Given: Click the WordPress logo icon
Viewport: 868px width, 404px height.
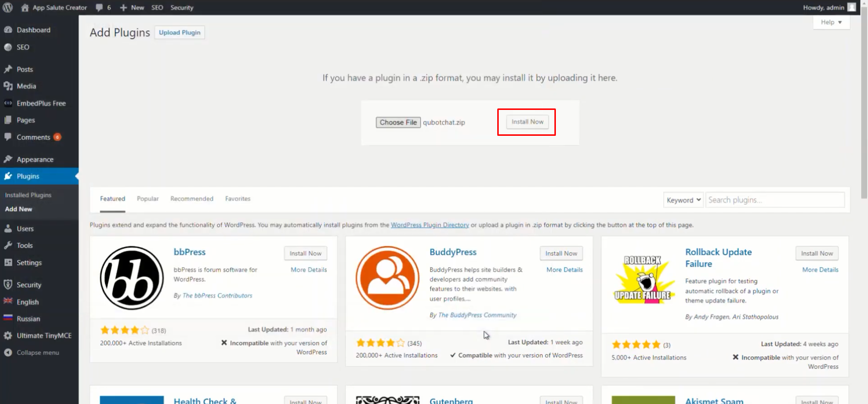Looking at the screenshot, I should point(8,7).
